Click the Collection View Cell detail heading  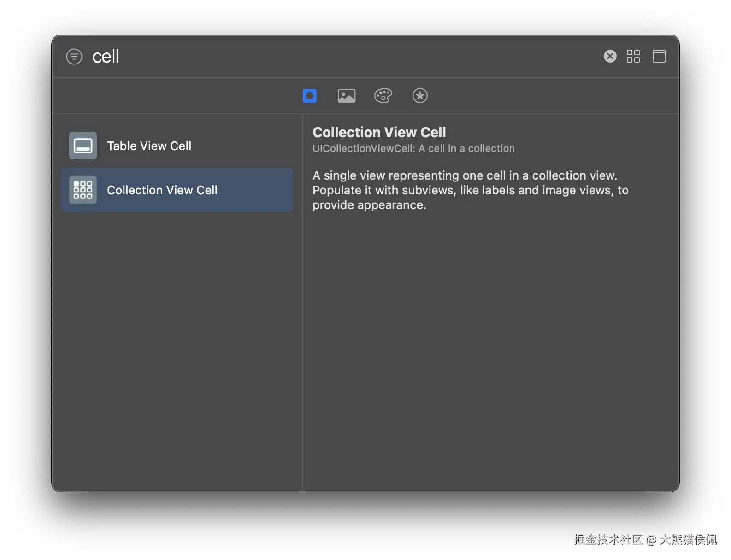pos(379,132)
